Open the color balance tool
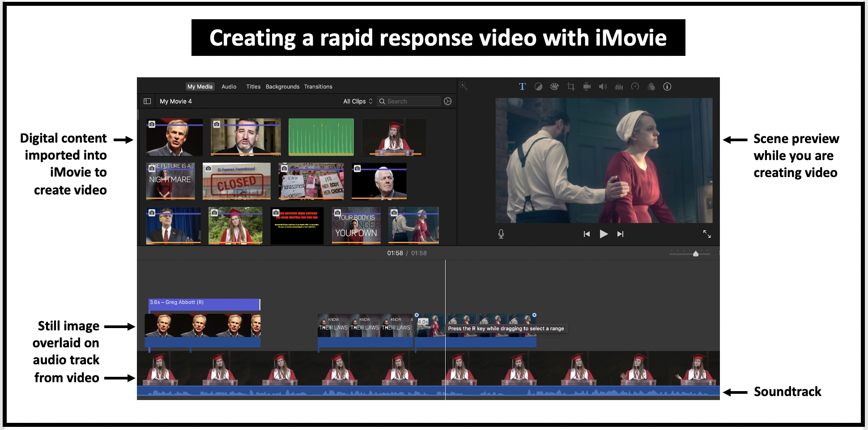 [x=539, y=87]
